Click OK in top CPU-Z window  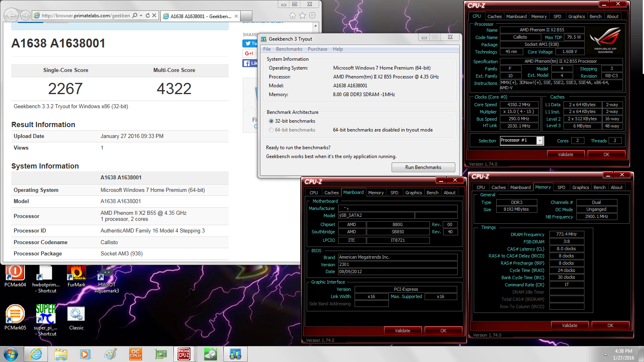pos(606,154)
